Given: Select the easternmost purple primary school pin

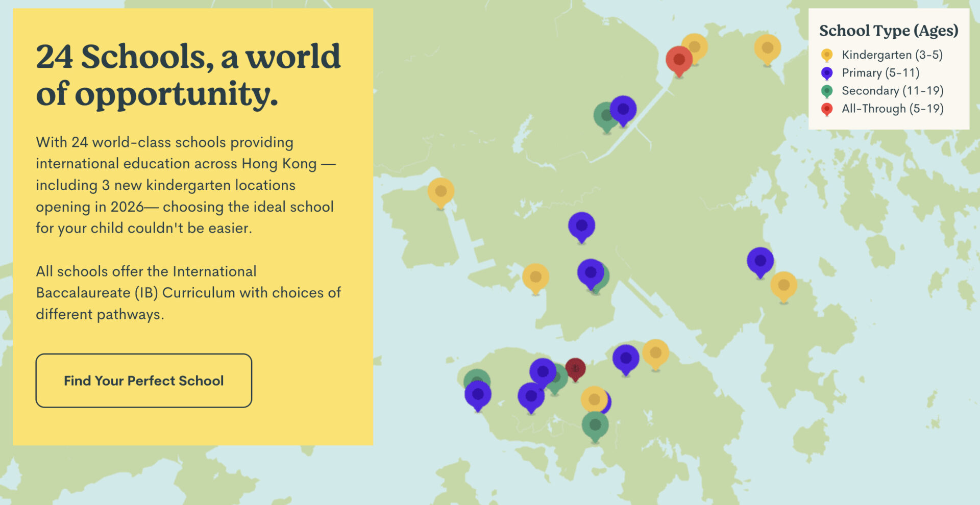Looking at the screenshot, I should click(760, 261).
